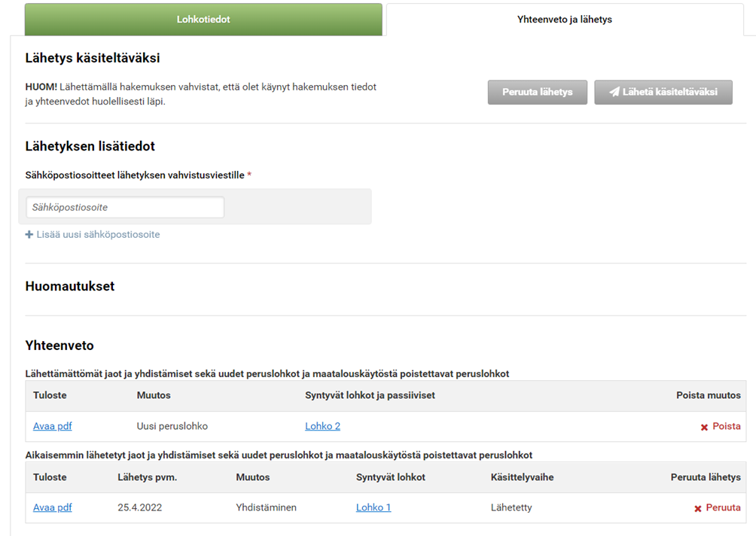The image size is (756, 536).
Task: Open the Lohko 1 link
Action: point(373,507)
